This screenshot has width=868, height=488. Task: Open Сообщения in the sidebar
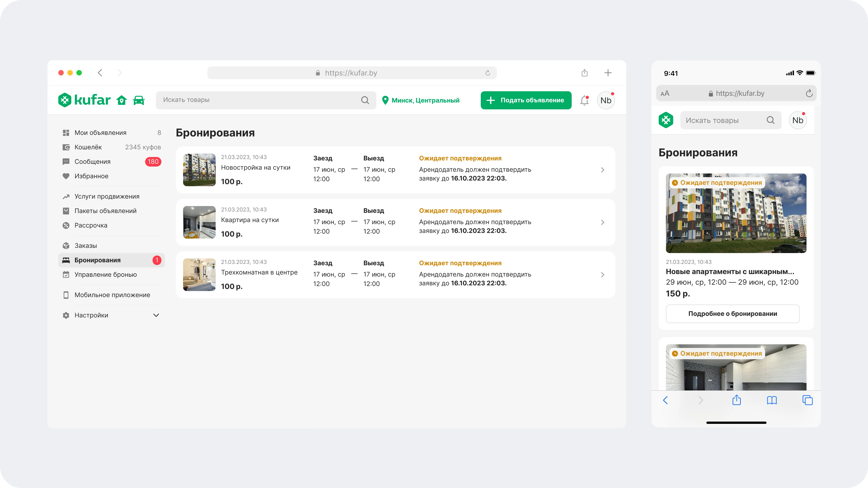(92, 162)
